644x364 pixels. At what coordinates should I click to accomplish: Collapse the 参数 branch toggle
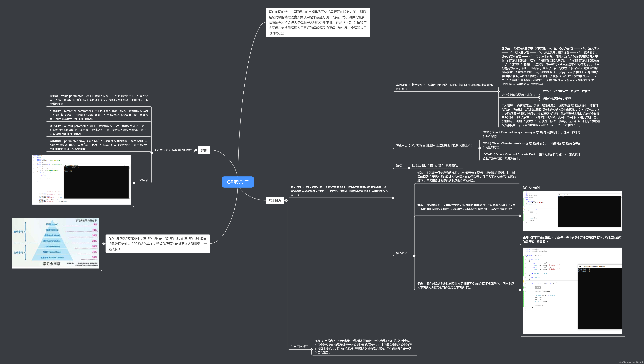196,150
